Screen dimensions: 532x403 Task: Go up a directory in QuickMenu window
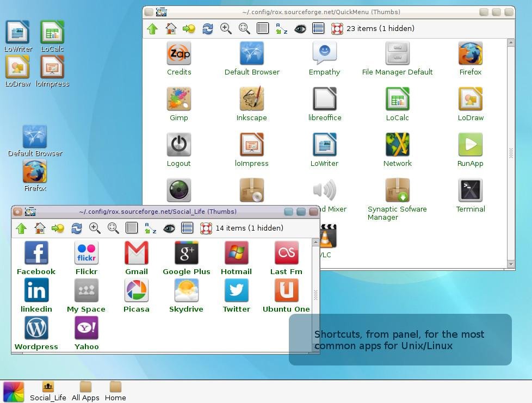coord(152,29)
